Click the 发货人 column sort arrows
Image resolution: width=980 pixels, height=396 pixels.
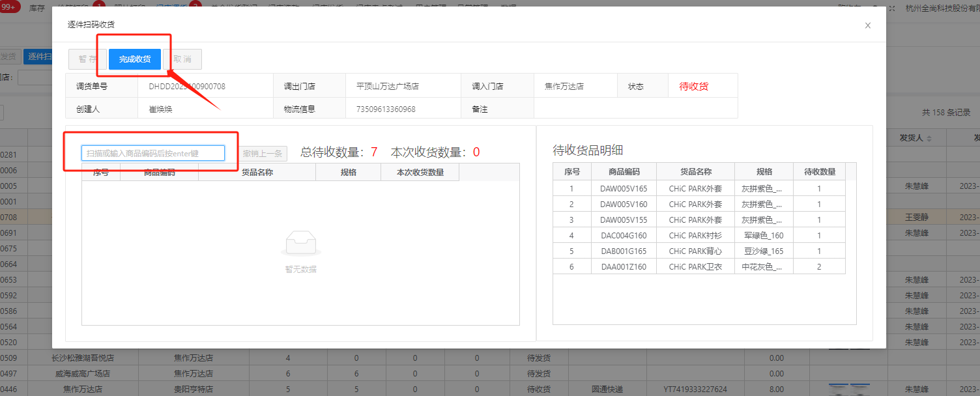pyautogui.click(x=929, y=139)
